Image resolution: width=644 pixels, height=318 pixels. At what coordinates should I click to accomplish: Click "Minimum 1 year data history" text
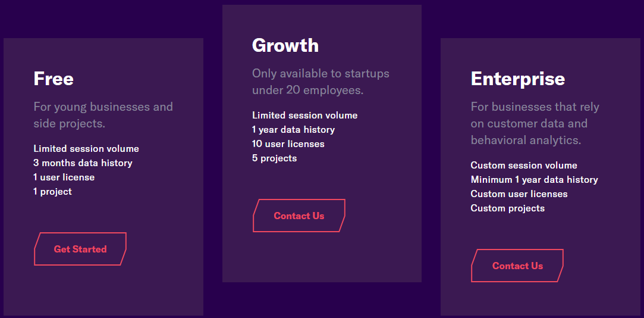pos(535,180)
